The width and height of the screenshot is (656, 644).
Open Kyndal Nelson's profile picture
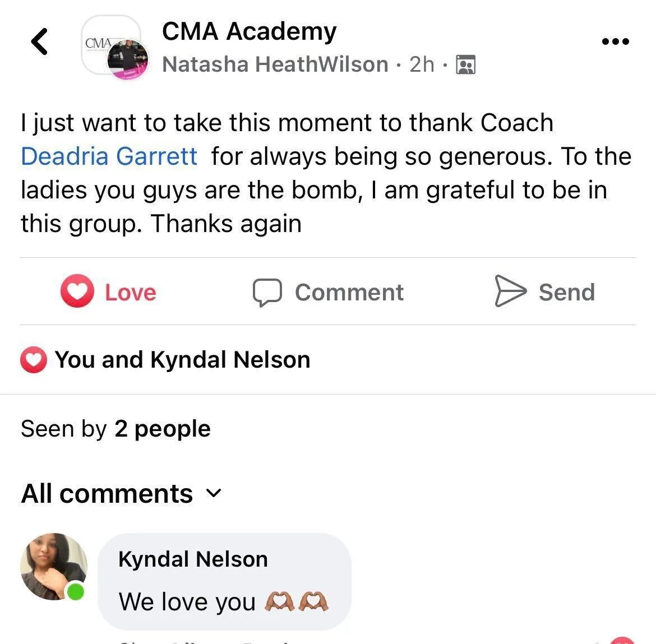tap(54, 567)
